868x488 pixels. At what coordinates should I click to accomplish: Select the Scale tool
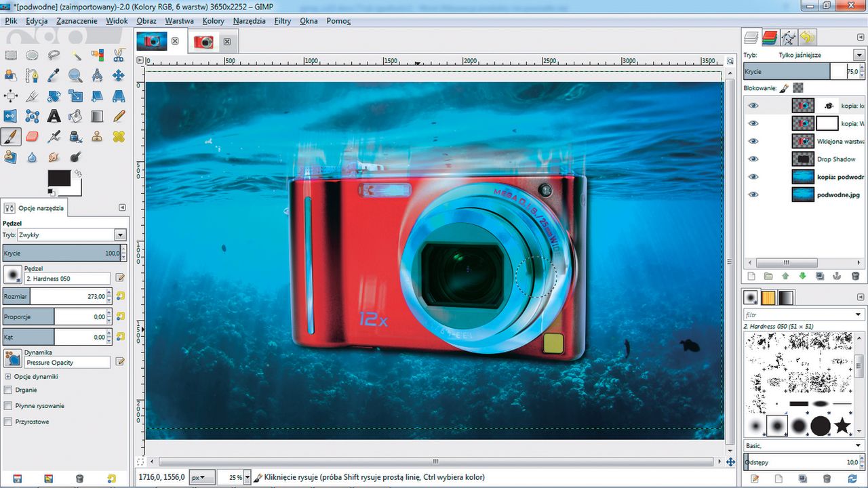[75, 96]
